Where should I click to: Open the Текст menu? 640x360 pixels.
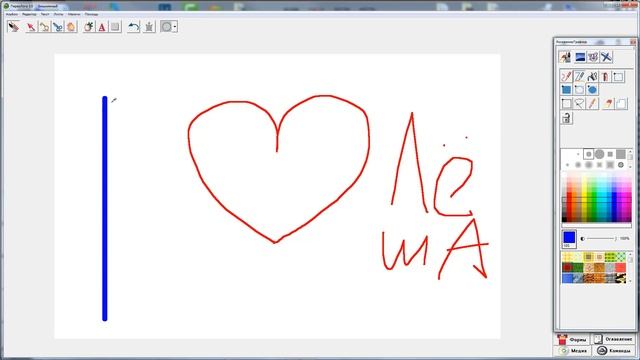pyautogui.click(x=45, y=14)
